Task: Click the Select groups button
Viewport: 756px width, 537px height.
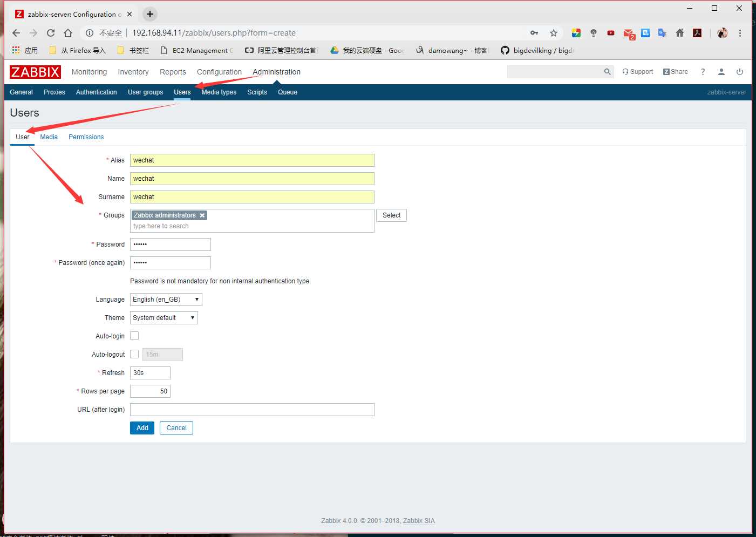Action: click(x=391, y=215)
